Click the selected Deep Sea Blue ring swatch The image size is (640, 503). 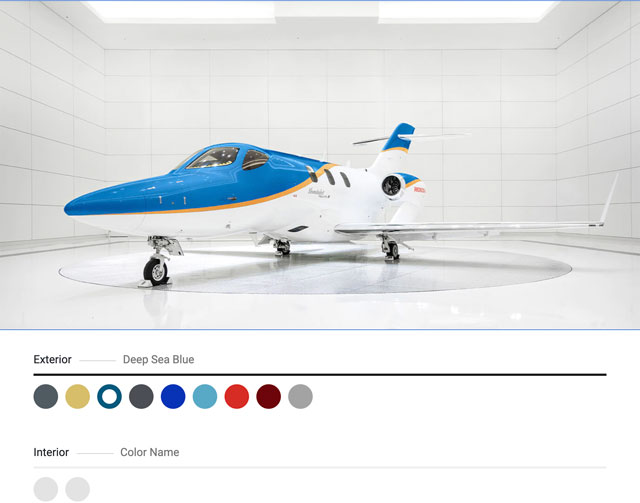[x=109, y=396]
